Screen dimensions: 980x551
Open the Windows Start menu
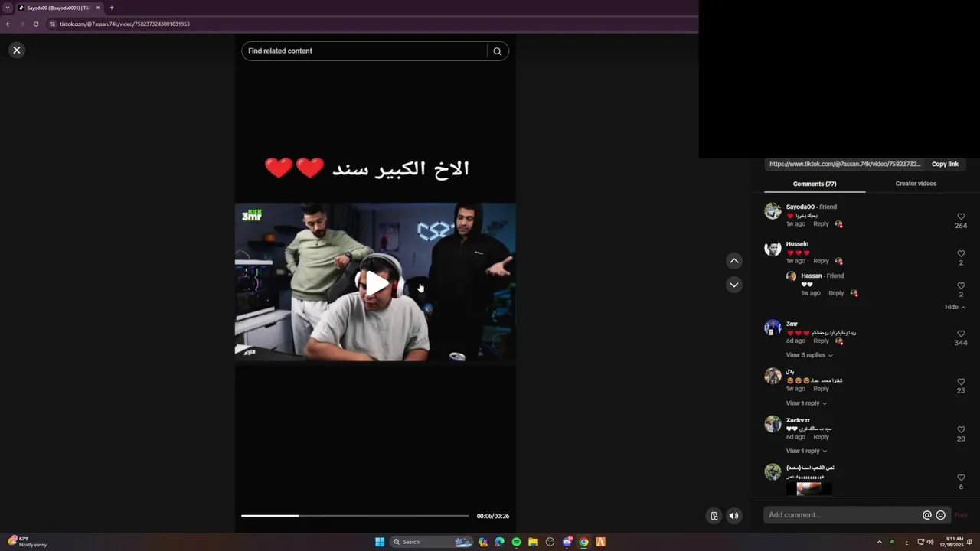pyautogui.click(x=380, y=542)
